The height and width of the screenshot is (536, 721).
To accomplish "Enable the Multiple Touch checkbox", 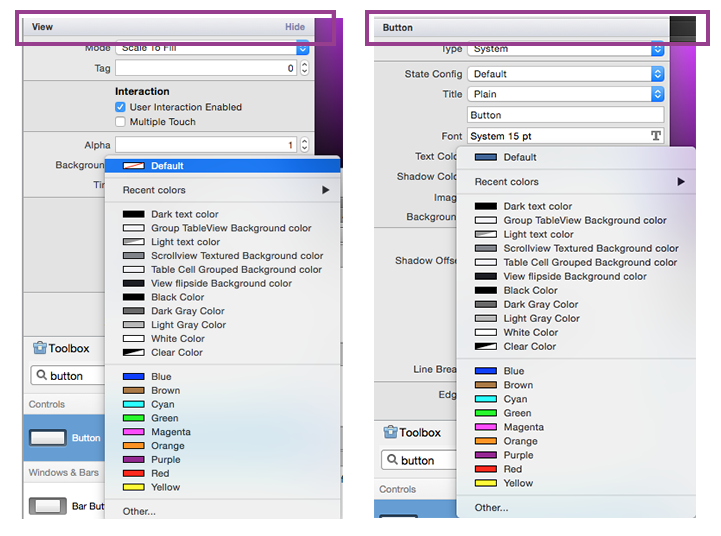I will 121,122.
